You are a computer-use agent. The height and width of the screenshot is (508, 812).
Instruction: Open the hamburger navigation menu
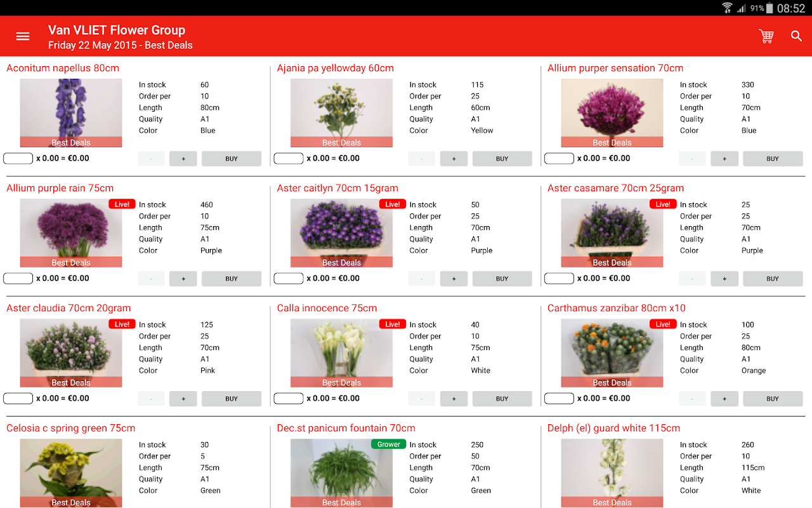[23, 36]
